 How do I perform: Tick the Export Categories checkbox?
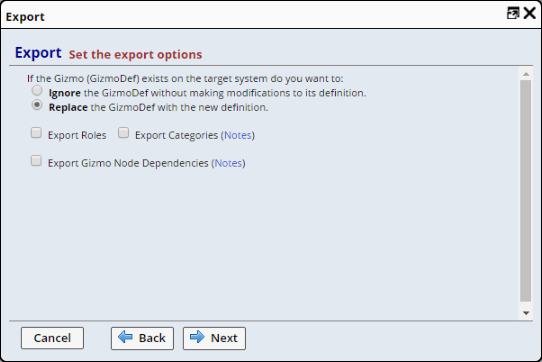123,133
